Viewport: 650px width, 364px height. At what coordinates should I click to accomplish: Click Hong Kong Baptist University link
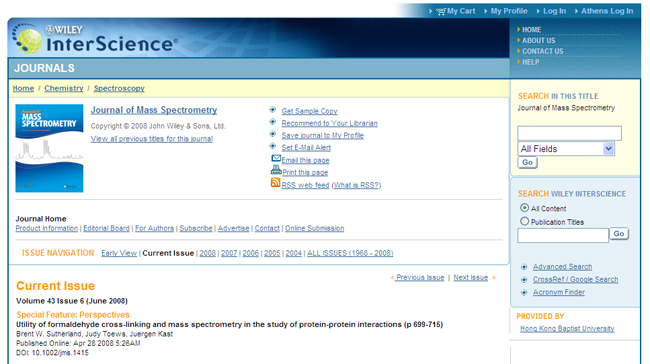(x=567, y=329)
